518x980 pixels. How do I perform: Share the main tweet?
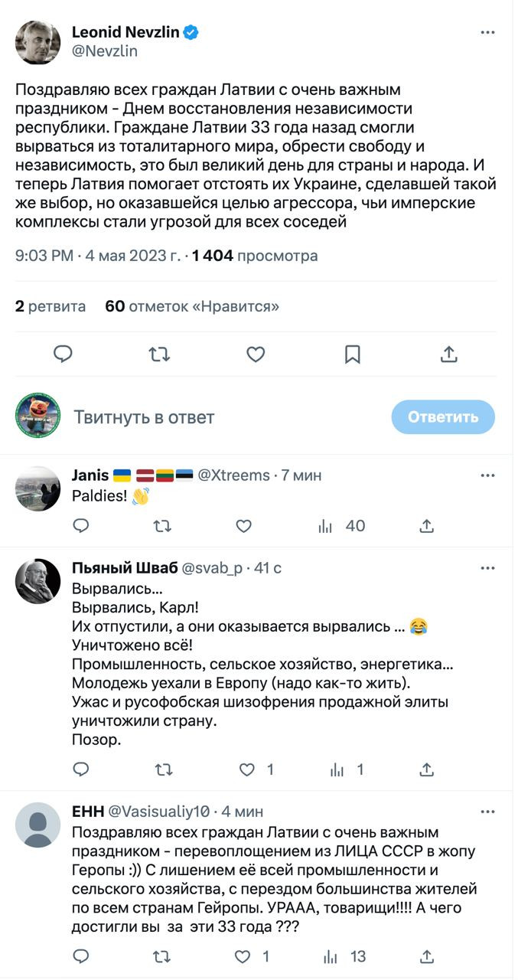tap(449, 354)
